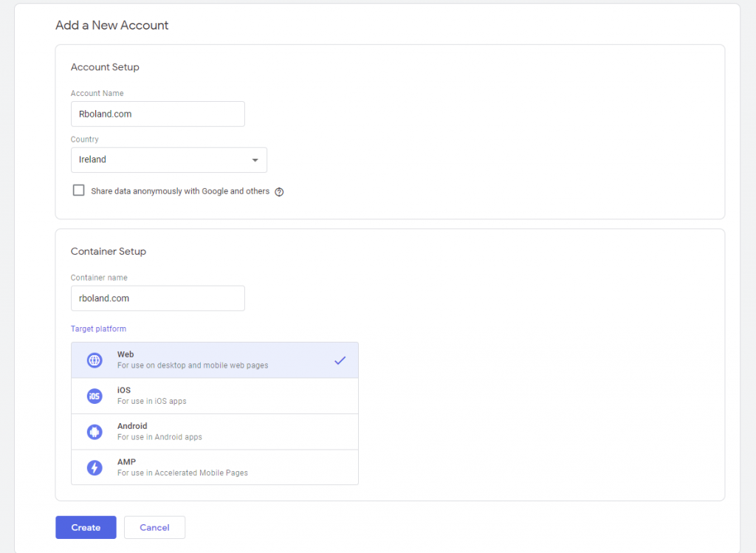Pick AMP as target platform
The height and width of the screenshot is (553, 756).
pyautogui.click(x=214, y=467)
